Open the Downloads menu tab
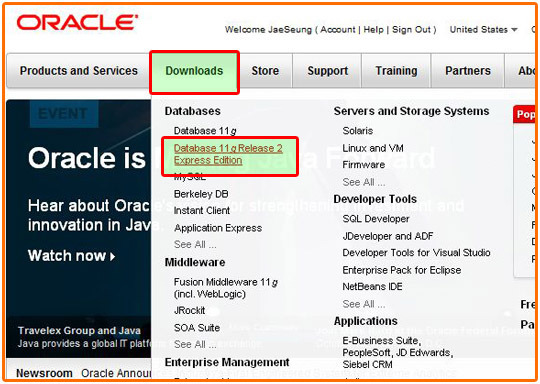Viewport: 540px width, 384px height. [x=194, y=71]
